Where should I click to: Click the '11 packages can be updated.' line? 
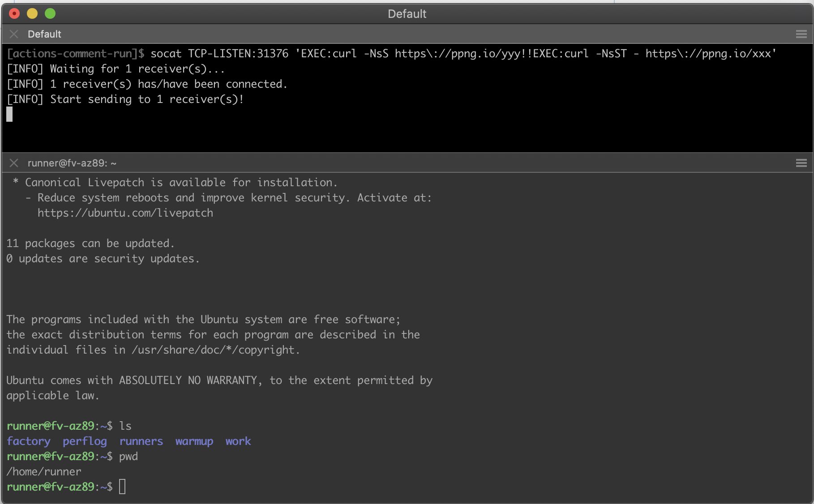(90, 243)
